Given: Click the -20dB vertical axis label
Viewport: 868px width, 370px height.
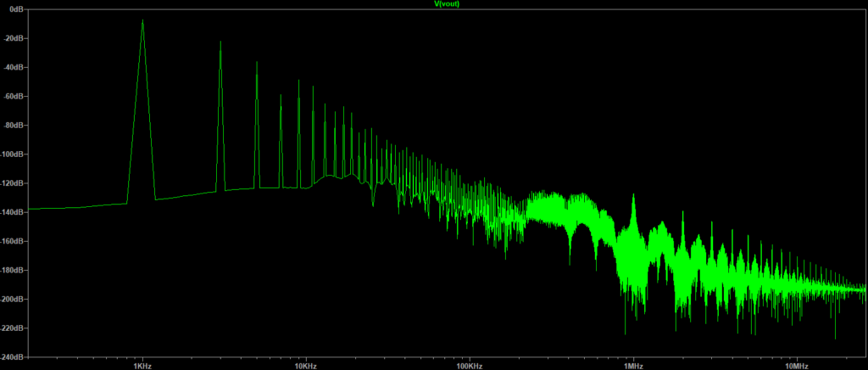Looking at the screenshot, I should [13, 38].
